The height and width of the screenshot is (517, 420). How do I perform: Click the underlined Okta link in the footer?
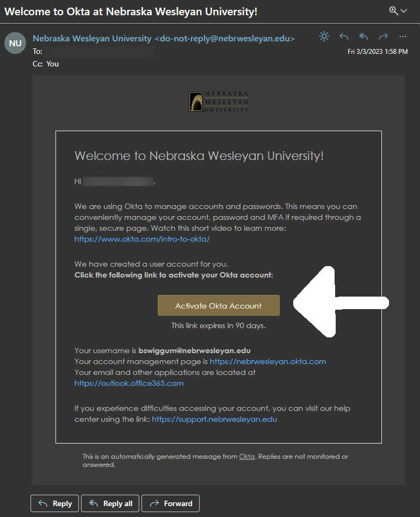(x=246, y=457)
